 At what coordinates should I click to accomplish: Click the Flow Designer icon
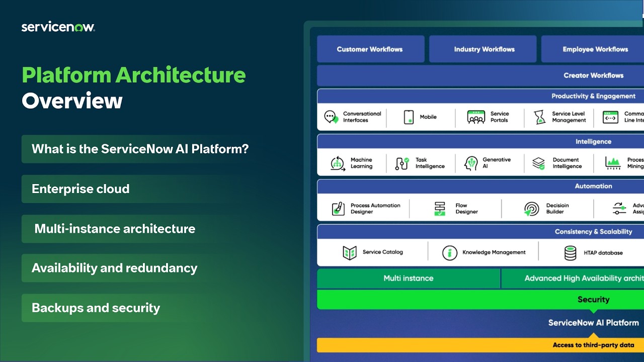(x=440, y=209)
